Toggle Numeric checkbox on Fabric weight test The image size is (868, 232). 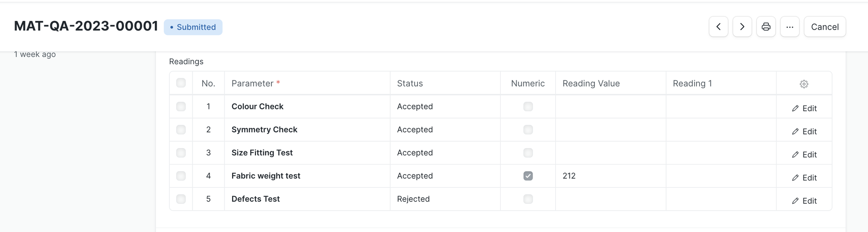528,176
